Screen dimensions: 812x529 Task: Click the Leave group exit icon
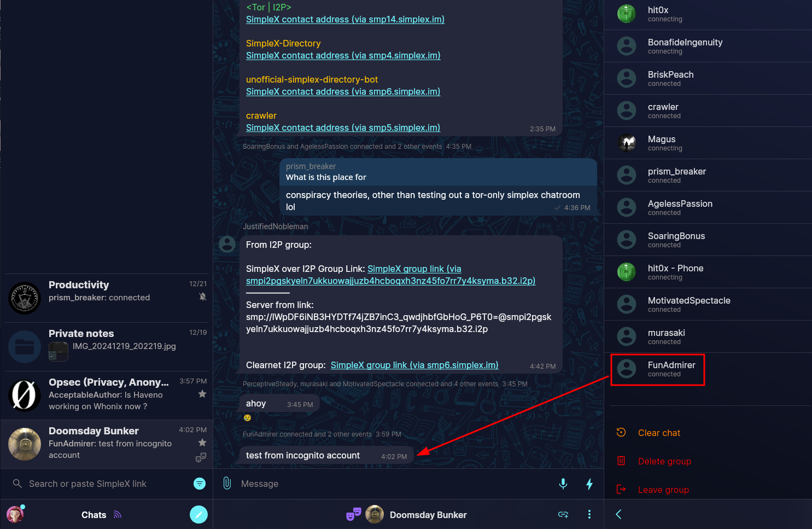point(621,489)
